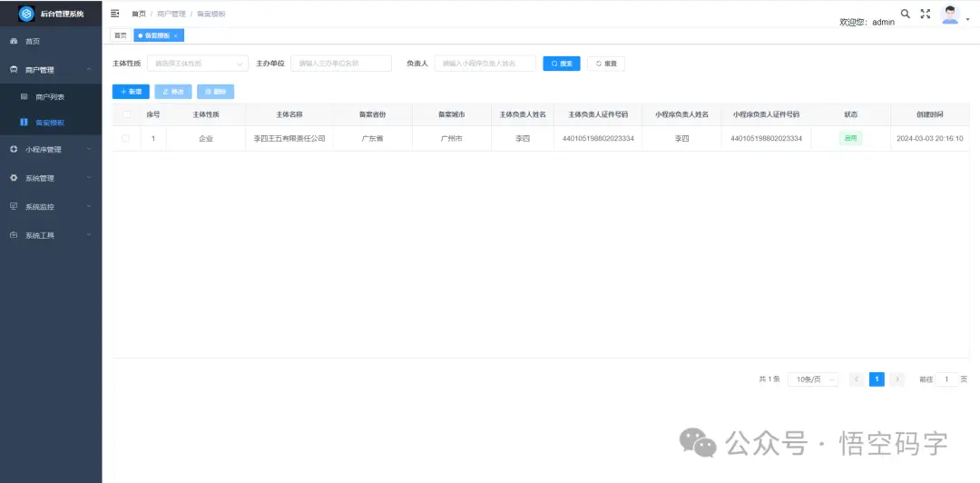980x483 pixels.
Task: Close the 备案模板 tab
Action: [x=176, y=36]
